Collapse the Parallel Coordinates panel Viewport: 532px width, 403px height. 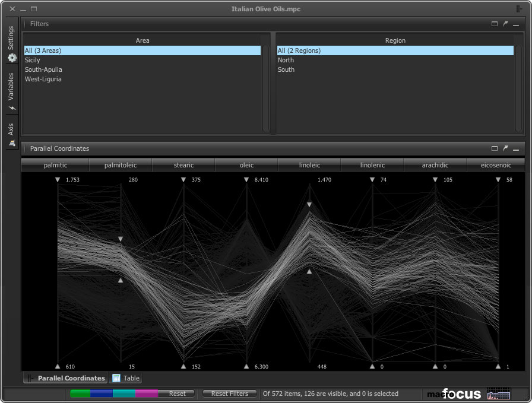coord(516,148)
